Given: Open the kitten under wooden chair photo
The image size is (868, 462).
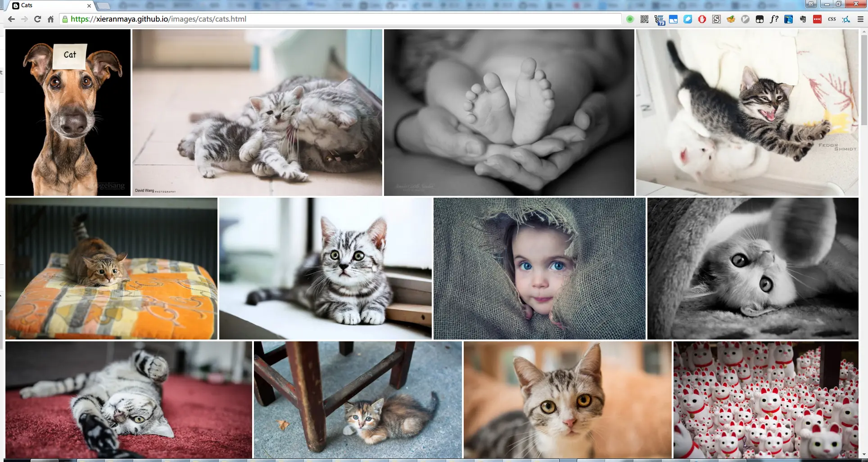Looking at the screenshot, I should coord(358,400).
